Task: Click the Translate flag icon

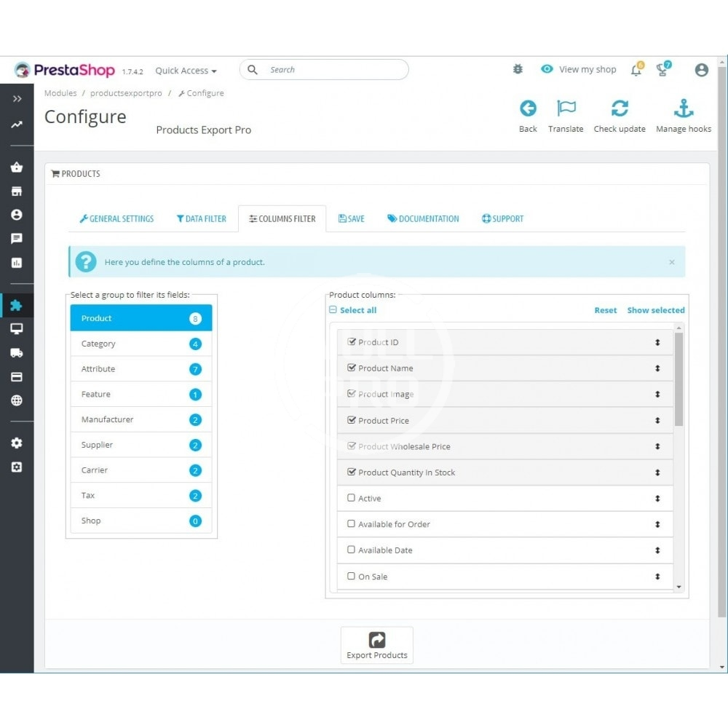Action: (x=566, y=109)
